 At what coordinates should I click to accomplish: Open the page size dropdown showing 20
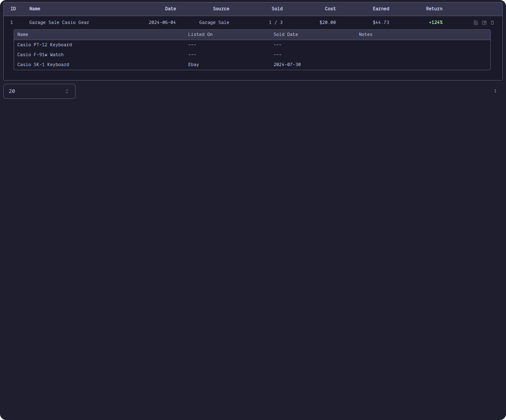point(39,91)
